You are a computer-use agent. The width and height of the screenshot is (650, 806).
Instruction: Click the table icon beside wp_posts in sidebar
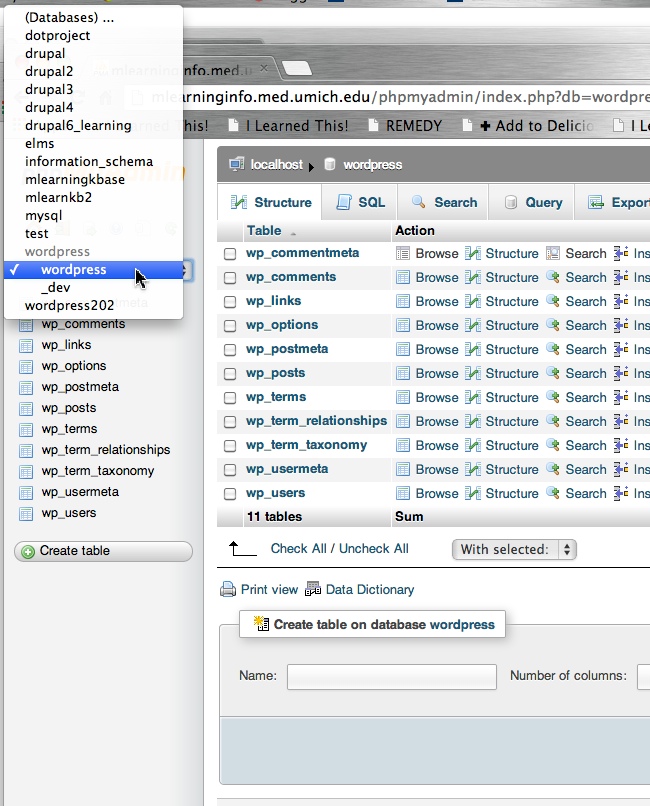pyautogui.click(x=26, y=408)
